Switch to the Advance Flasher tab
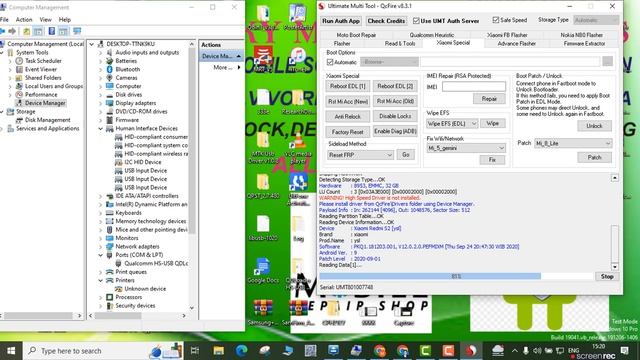Viewport: 640px width, 360px height. [x=516, y=43]
